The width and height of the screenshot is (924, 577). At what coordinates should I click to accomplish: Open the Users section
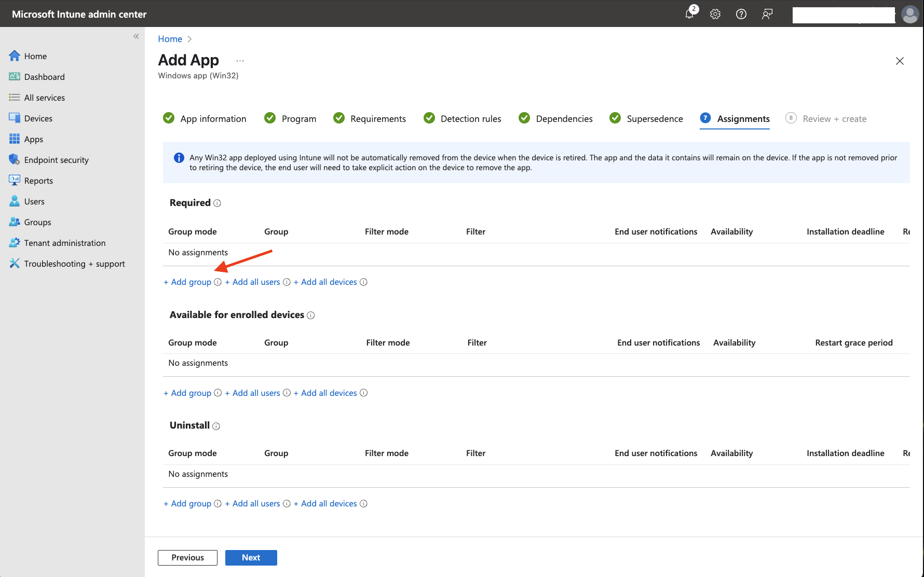(34, 201)
